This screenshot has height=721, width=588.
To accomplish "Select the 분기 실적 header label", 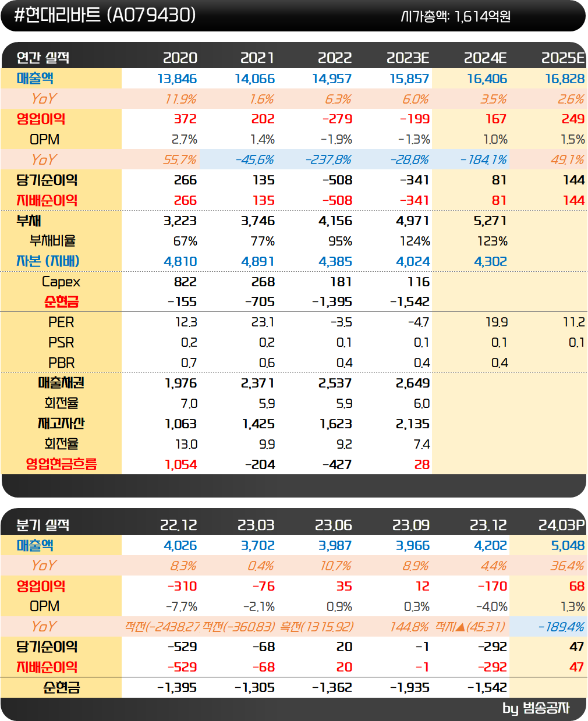I will click(x=42, y=525).
